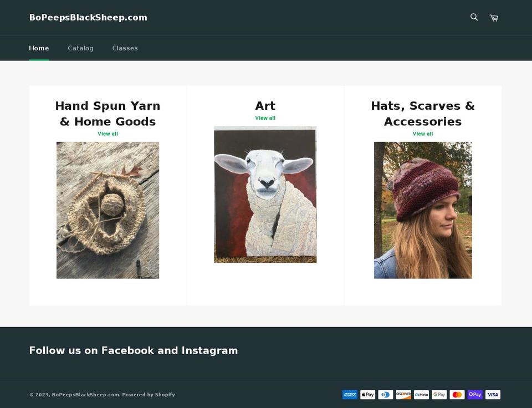Click the footer BoPeepsBlackSheep.com copyright link

(x=85, y=395)
